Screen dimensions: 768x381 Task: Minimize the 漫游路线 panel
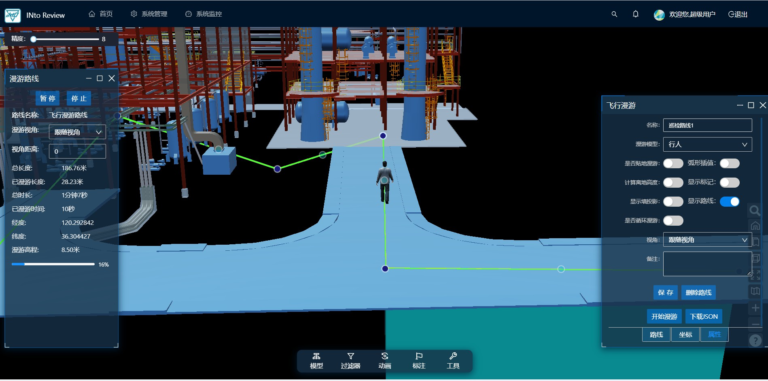pyautogui.click(x=89, y=78)
